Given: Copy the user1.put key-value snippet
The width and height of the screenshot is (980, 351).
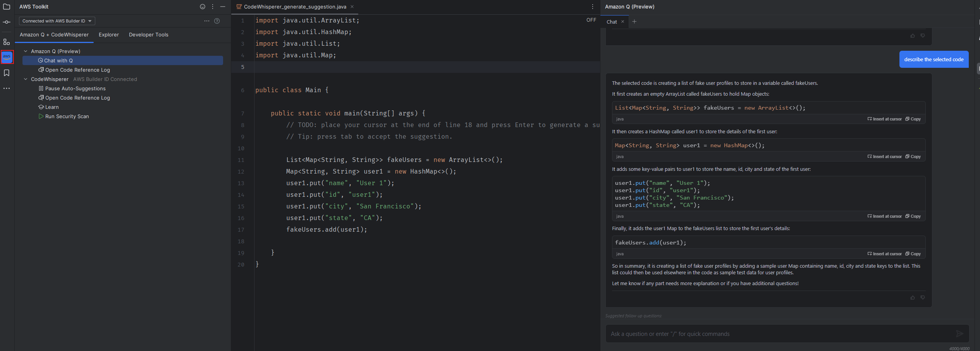Looking at the screenshot, I should tap(913, 216).
